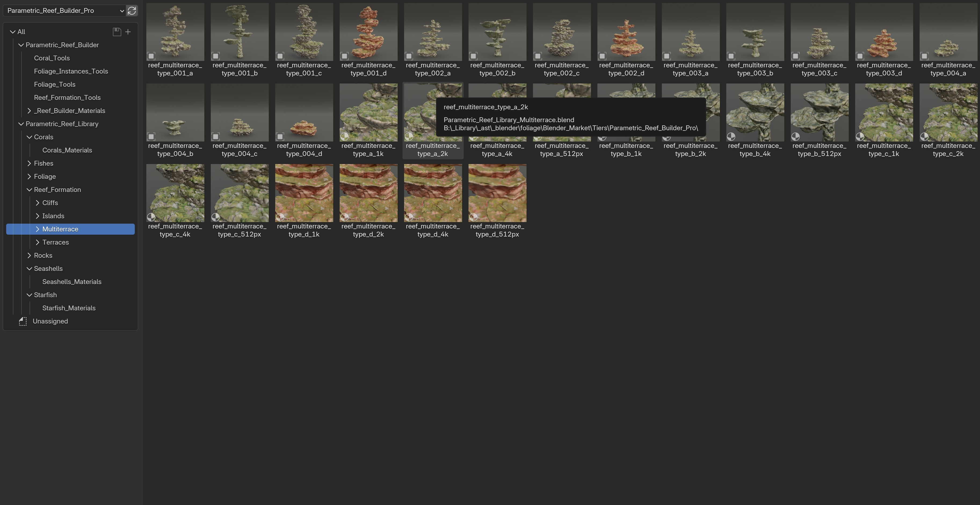Image resolution: width=980 pixels, height=505 pixels.
Task: Select the Seashells_Materials catalog
Action: click(71, 282)
